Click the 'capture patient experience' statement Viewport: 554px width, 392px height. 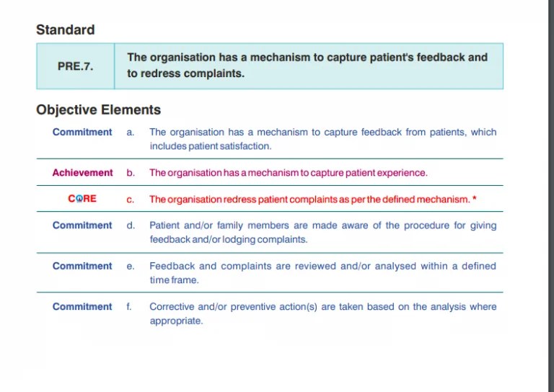pyautogui.click(x=288, y=173)
